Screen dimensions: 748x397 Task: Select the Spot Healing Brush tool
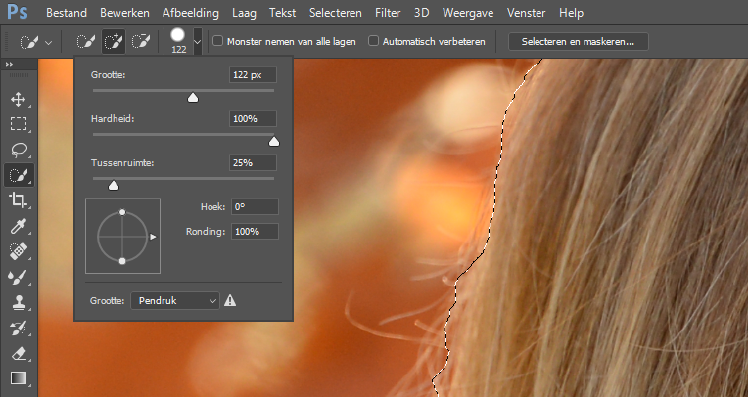(x=18, y=251)
